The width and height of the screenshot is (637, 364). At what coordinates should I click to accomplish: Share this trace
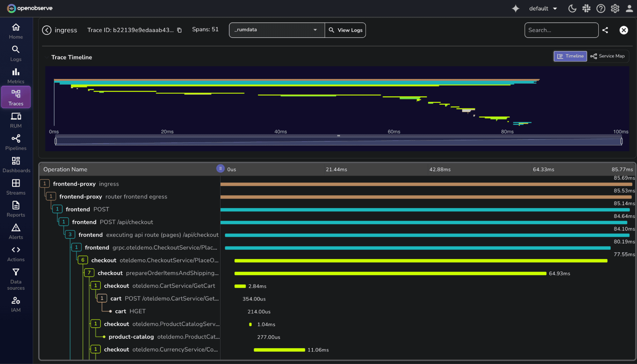(x=605, y=30)
